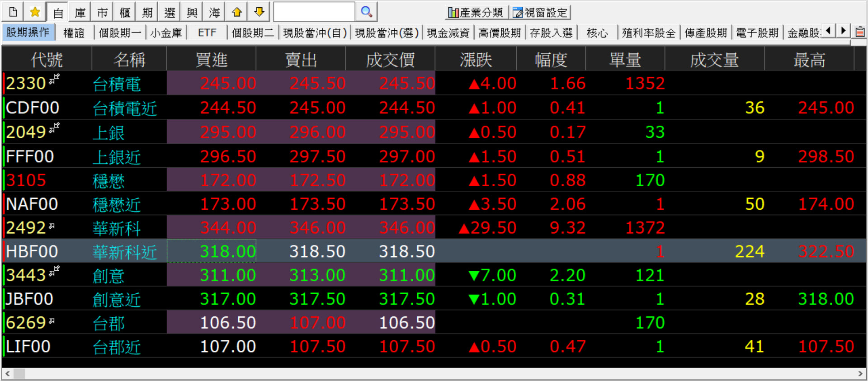Click the new blank document icon
The width and height of the screenshot is (868, 381).
(13, 12)
